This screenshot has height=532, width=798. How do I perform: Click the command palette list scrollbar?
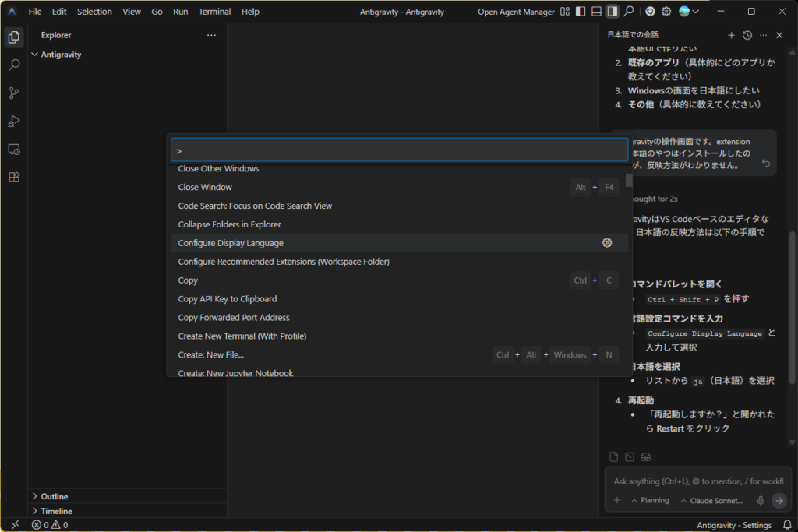point(629,181)
